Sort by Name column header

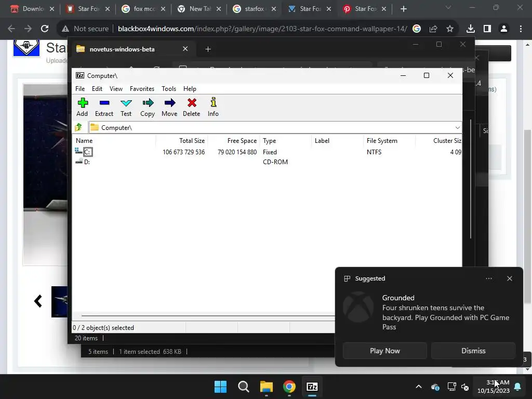114,140
